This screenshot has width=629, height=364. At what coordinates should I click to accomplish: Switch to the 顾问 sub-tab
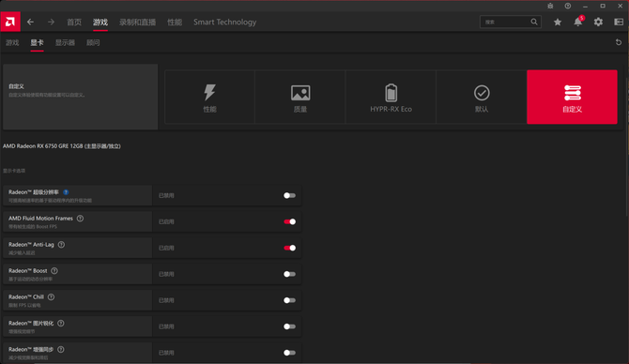tap(93, 42)
